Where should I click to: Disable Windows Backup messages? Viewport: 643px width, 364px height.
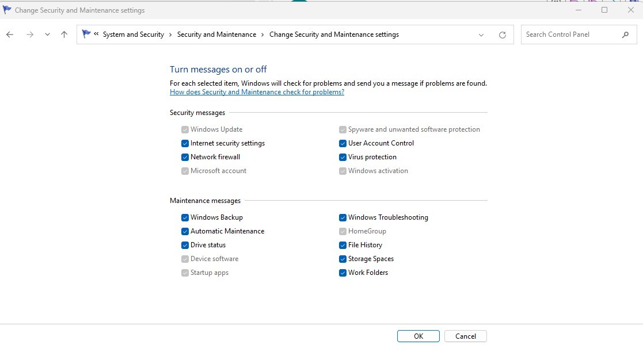(x=185, y=217)
